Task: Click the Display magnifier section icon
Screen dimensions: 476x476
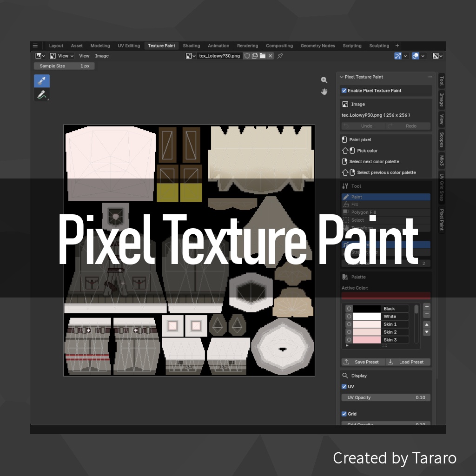Action: 345,376
